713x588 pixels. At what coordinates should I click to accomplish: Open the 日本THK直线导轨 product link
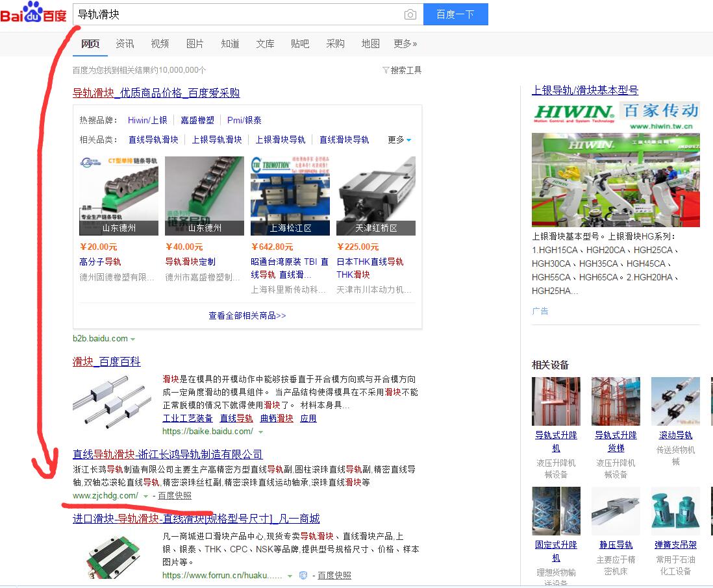[x=369, y=268]
